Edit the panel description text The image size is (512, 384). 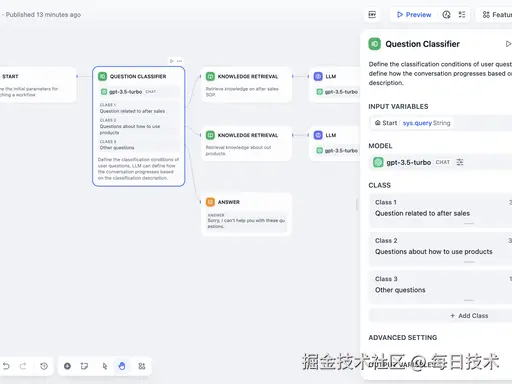coord(440,73)
